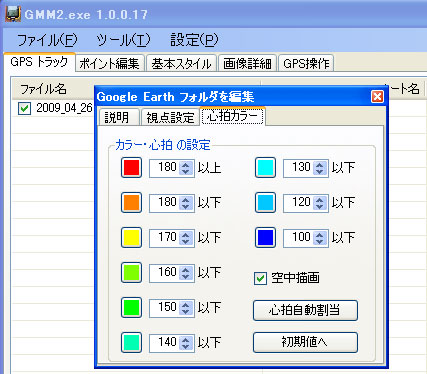Screen dimensions: 427x374
Task: Click the cyan swatch beside 130
Action: [265, 167]
